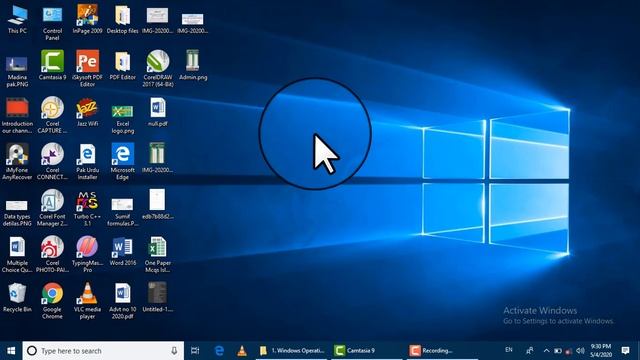Image resolution: width=640 pixels, height=360 pixels.
Task: Open Task View from the taskbar
Action: (x=195, y=351)
